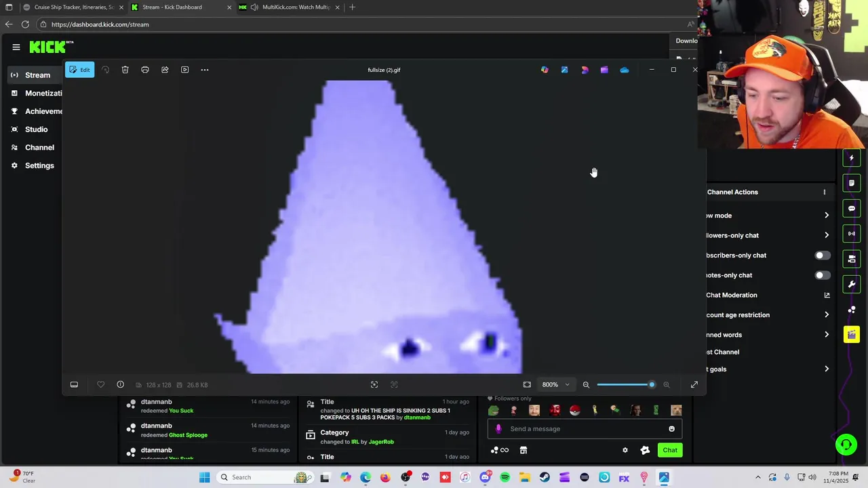868x488 pixels.
Task: Switch to MultiKick.com browser tab
Action: point(290,7)
